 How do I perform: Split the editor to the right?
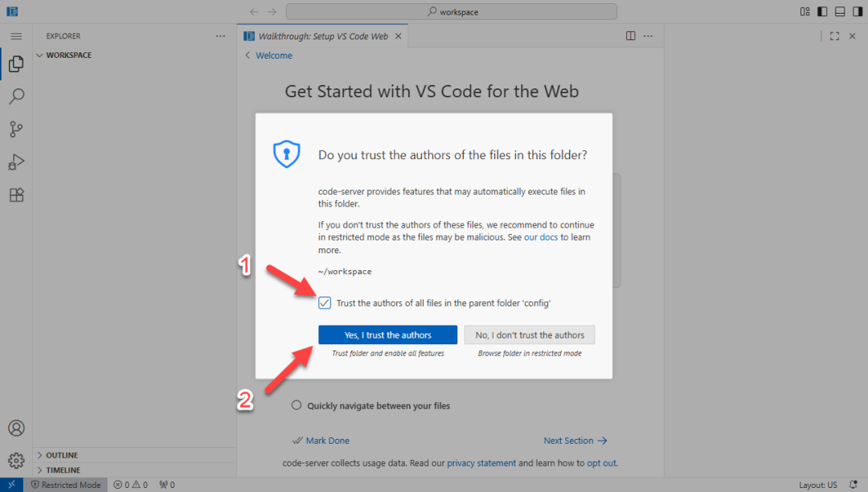(x=631, y=36)
